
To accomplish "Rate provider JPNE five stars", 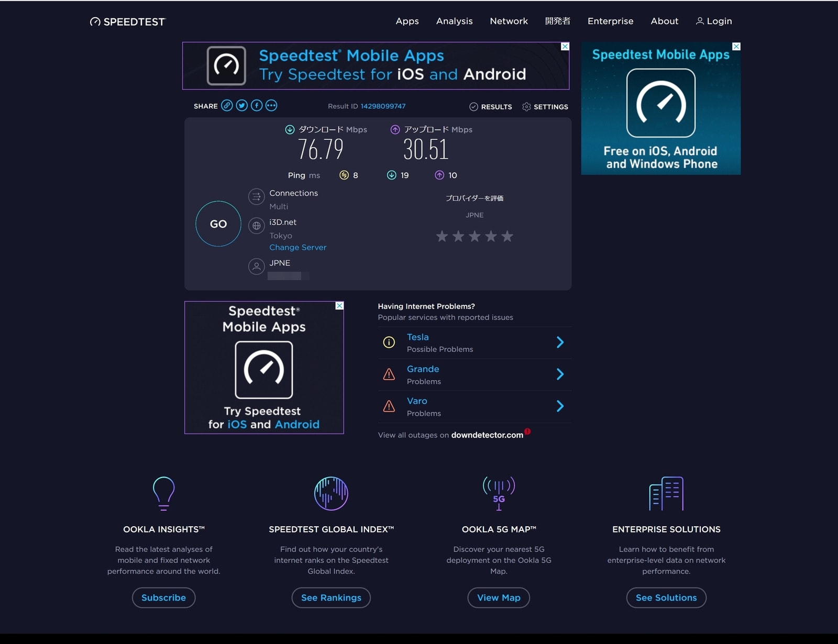I will pos(507,236).
